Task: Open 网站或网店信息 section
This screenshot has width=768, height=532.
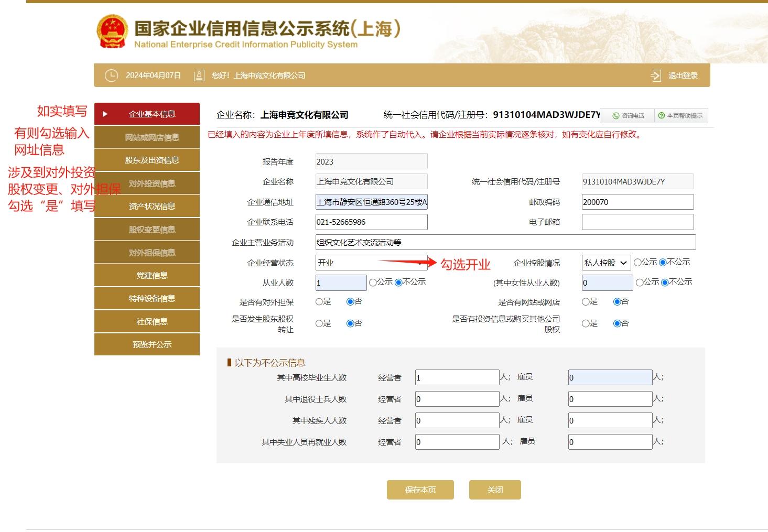Action: 147,137
